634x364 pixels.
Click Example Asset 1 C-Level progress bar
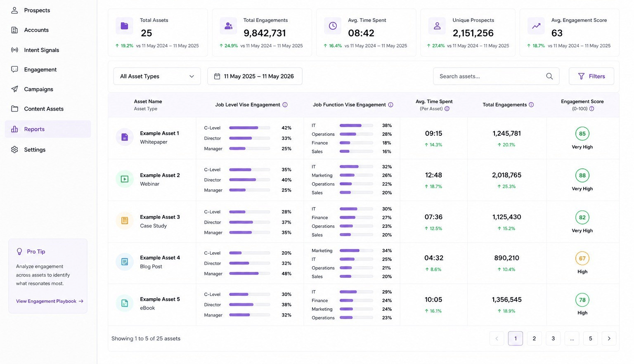click(x=250, y=128)
